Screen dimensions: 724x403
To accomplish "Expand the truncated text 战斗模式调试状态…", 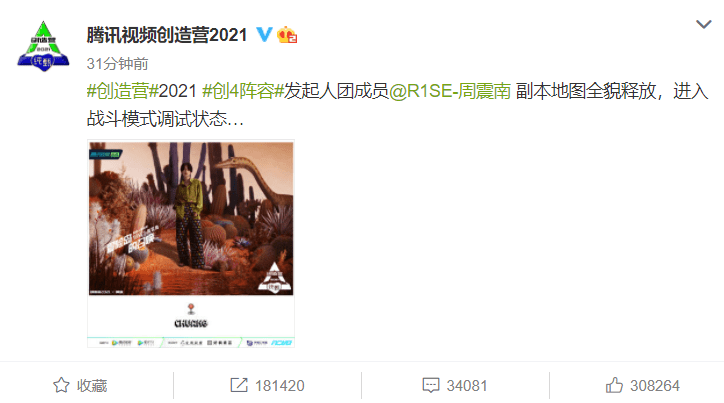I will (165, 119).
